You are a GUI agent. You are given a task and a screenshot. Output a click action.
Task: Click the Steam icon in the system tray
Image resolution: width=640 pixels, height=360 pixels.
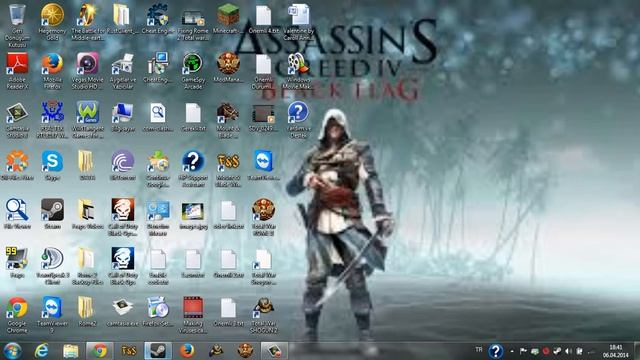point(557,351)
